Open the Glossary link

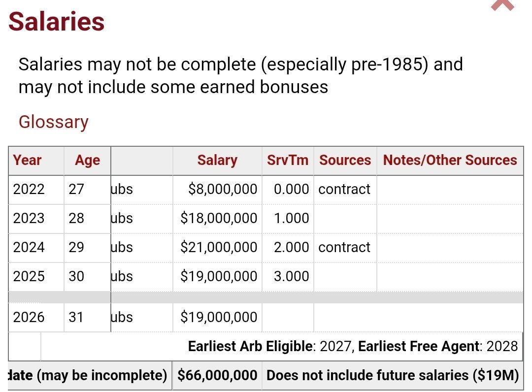(x=53, y=122)
